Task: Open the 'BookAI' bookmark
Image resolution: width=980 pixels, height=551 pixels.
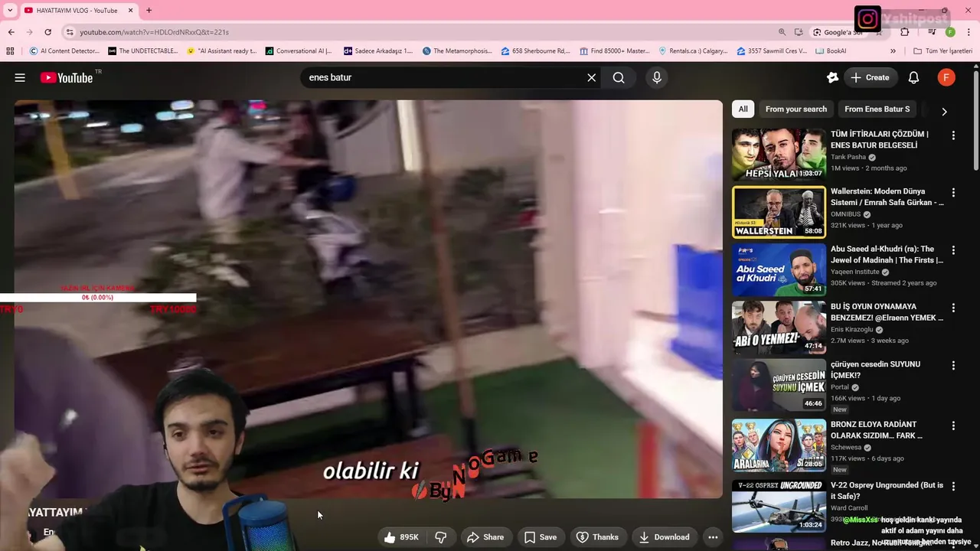Action: (x=831, y=51)
